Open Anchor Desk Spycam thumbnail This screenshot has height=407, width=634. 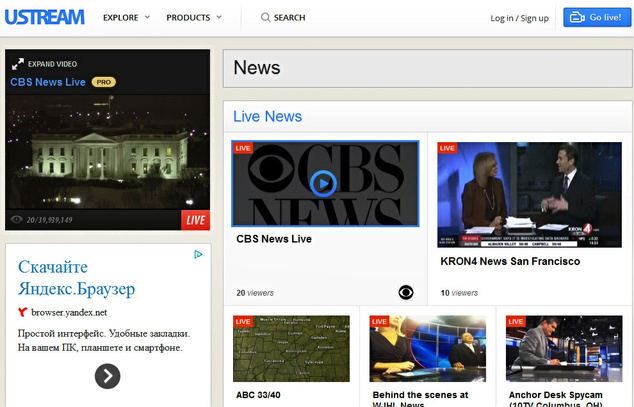(x=564, y=349)
